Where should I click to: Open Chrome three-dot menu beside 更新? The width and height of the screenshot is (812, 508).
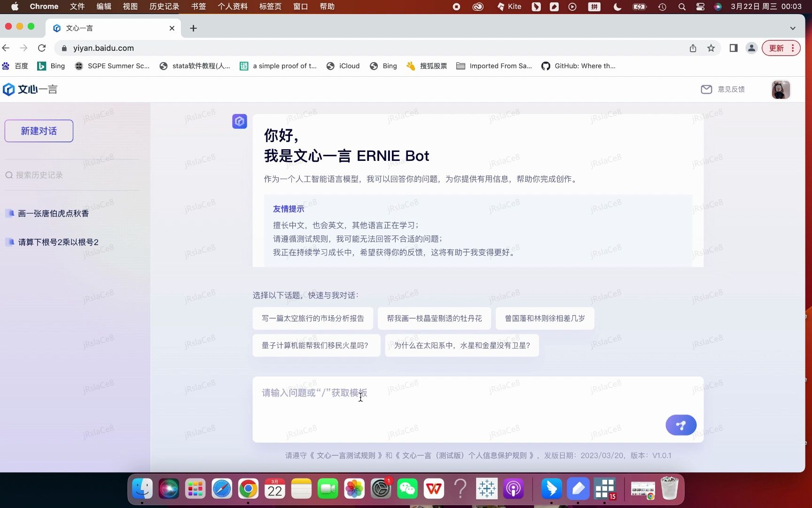[x=793, y=48]
